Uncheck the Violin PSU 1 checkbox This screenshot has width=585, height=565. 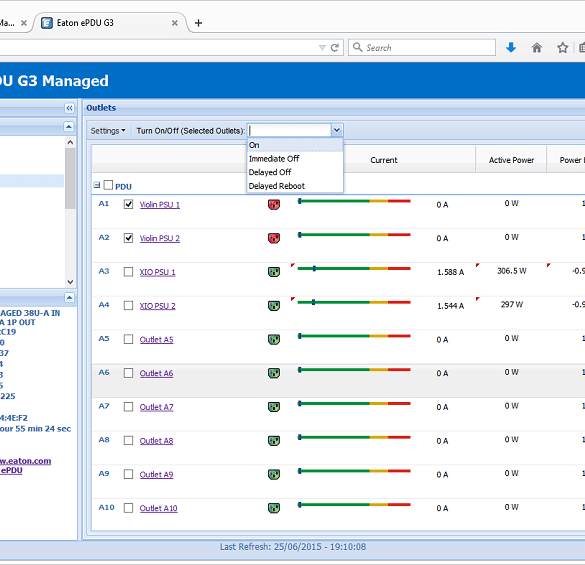pyautogui.click(x=128, y=204)
